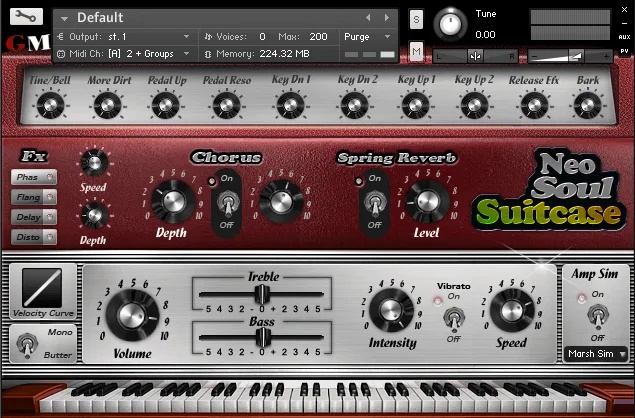Toggle the Phas effect button
The height and width of the screenshot is (418, 635).
pyautogui.click(x=34, y=177)
